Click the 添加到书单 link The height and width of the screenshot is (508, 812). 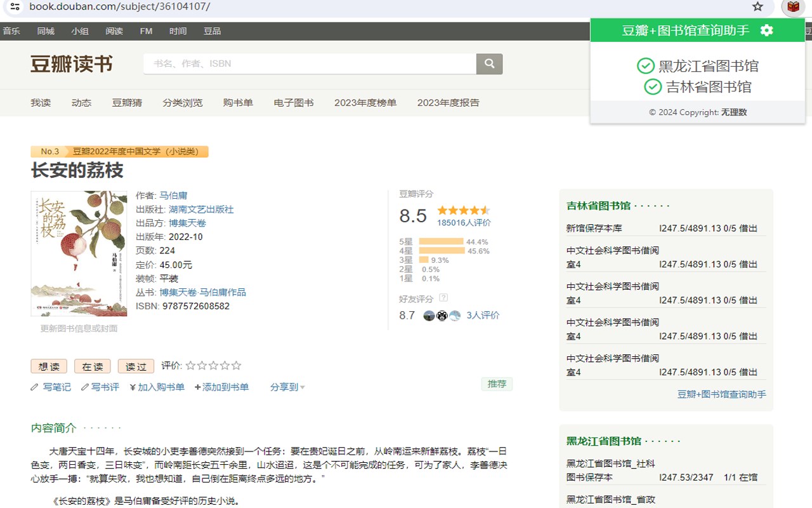(225, 387)
